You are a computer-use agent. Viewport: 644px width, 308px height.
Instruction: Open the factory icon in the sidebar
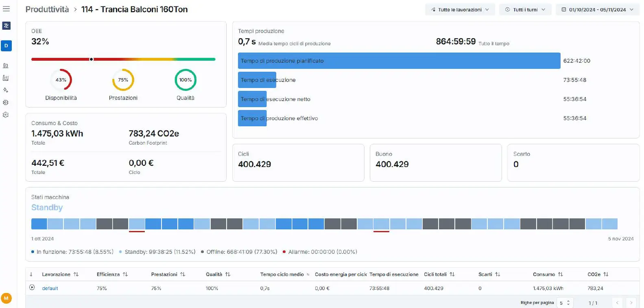point(6,78)
